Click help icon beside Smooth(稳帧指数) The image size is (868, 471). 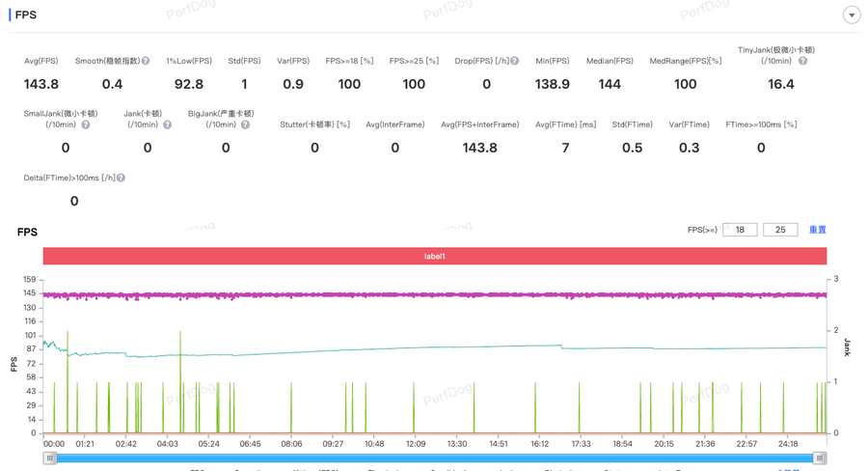146,61
